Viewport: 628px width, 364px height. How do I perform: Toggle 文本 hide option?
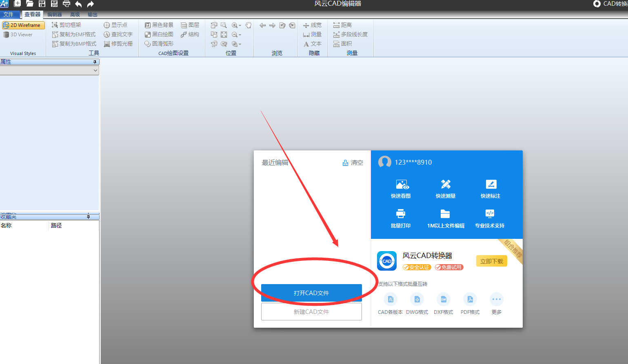point(312,44)
